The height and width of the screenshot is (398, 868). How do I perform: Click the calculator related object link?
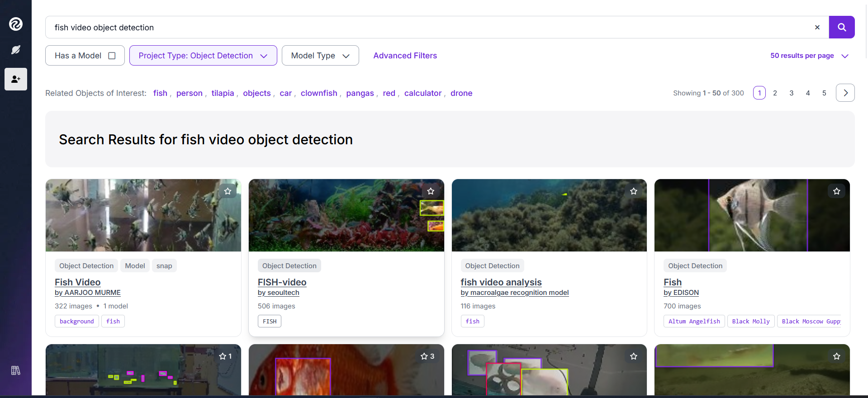point(423,93)
